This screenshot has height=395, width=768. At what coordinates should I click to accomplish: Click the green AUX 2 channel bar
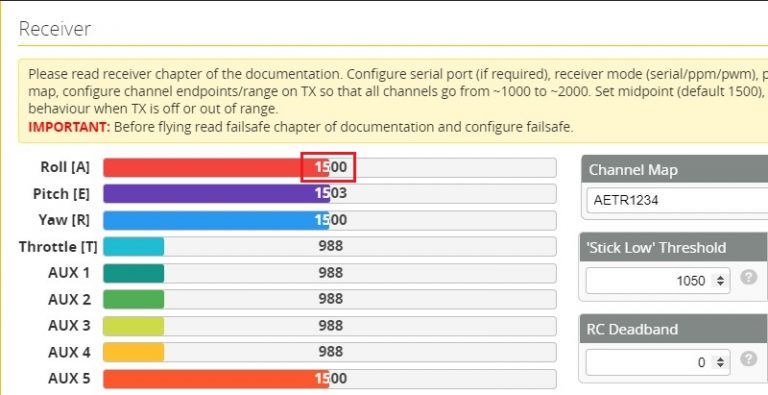coord(330,299)
